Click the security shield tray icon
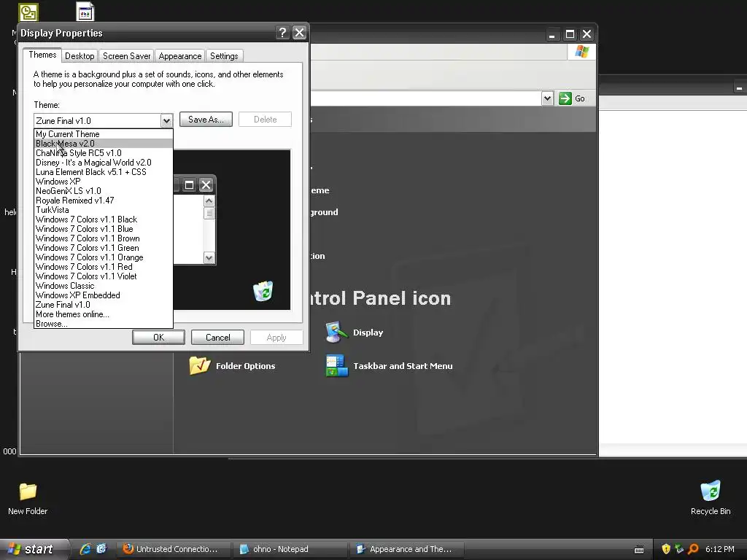This screenshot has height=560, width=747. point(666,549)
